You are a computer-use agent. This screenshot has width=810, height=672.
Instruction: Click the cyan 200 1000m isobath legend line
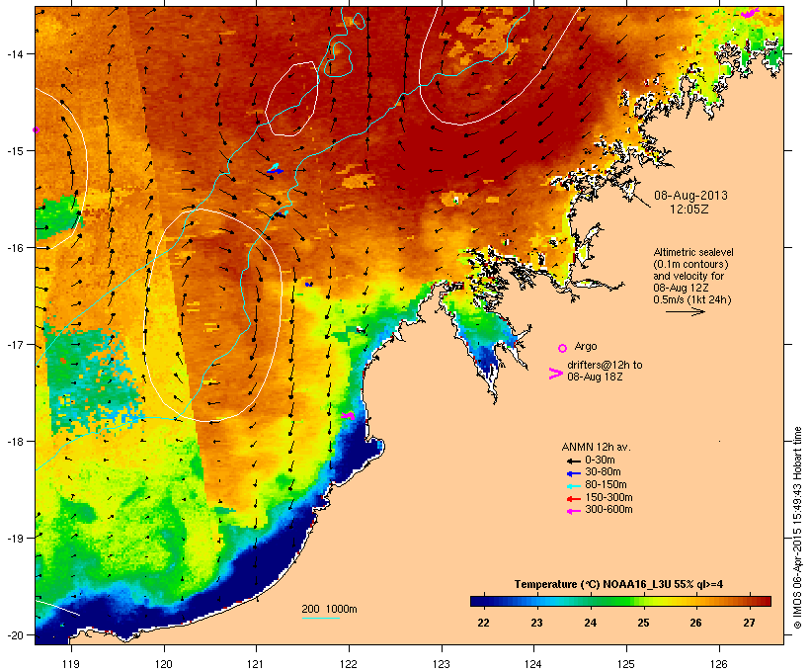coord(321,618)
